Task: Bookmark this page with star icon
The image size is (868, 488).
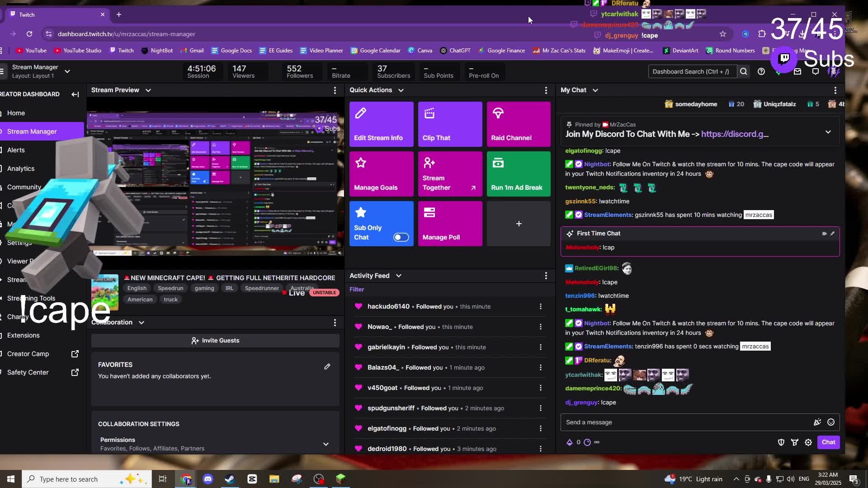Action: coord(723,34)
